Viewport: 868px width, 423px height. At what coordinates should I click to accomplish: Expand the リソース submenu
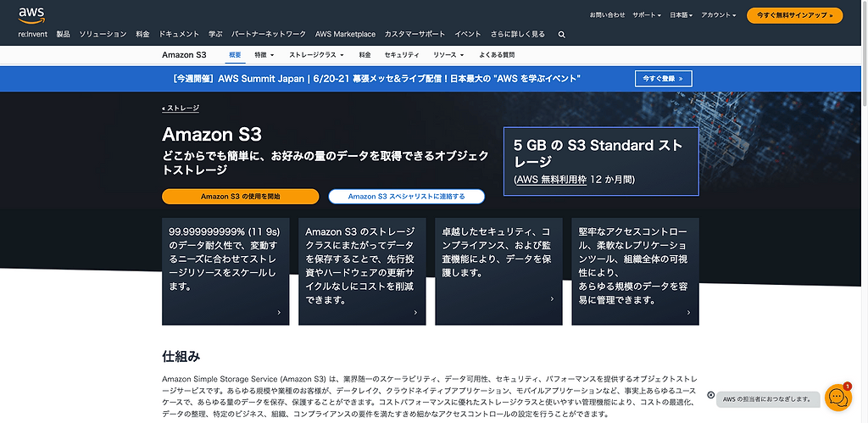coord(448,55)
